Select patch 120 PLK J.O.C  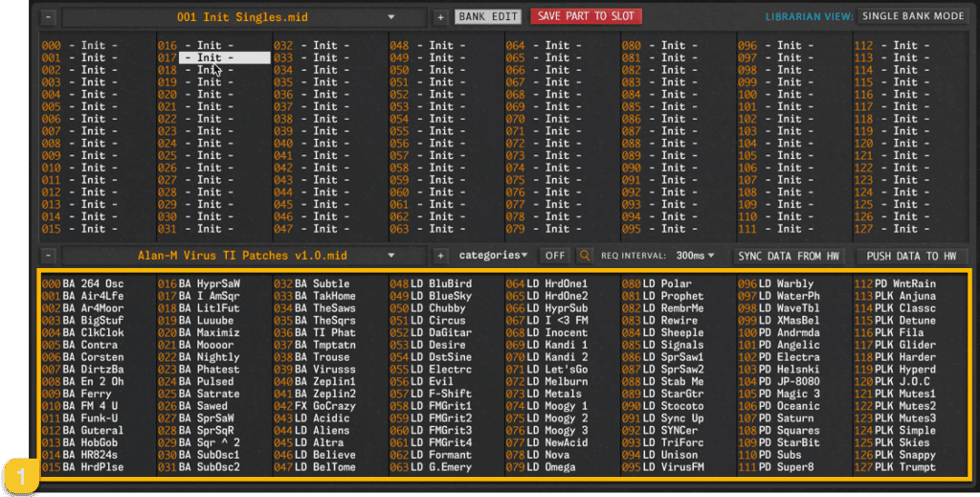pos(892,381)
